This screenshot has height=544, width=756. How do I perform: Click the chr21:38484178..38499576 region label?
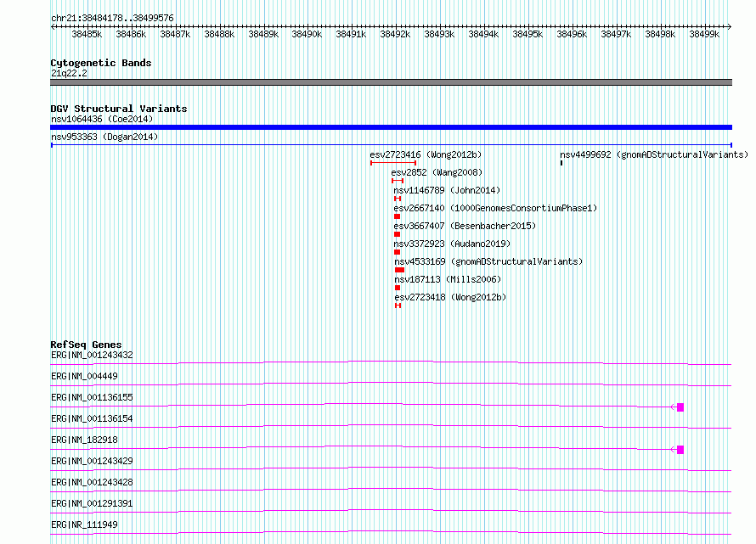[112, 18]
